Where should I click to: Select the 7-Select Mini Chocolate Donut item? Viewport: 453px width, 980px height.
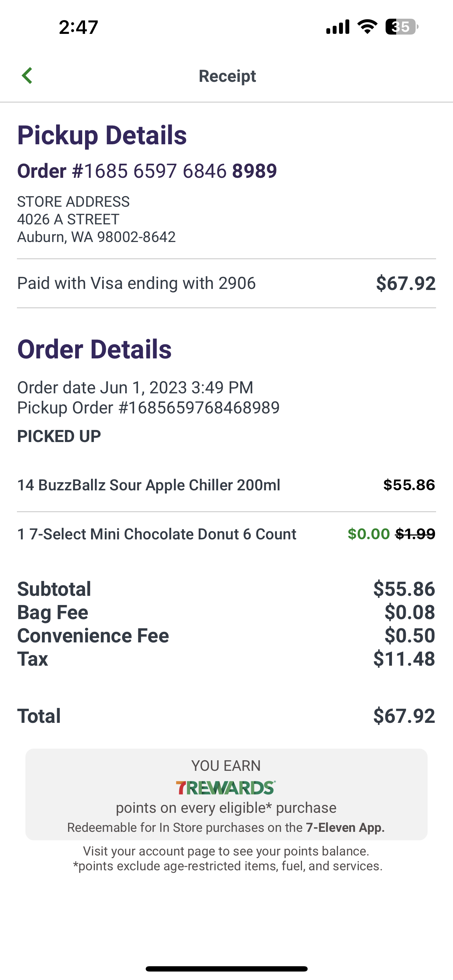pyautogui.click(x=157, y=534)
